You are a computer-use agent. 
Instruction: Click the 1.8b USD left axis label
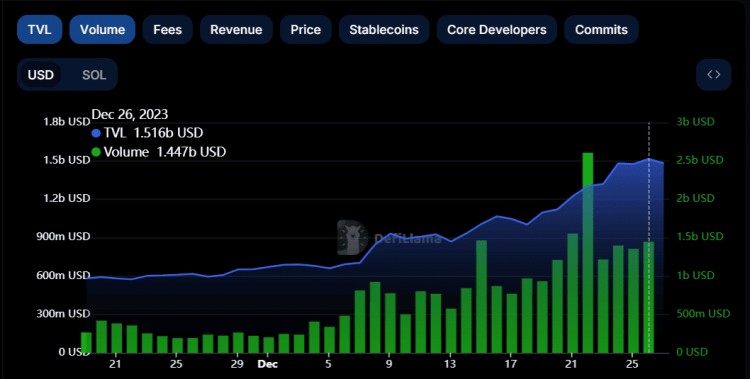(x=66, y=122)
